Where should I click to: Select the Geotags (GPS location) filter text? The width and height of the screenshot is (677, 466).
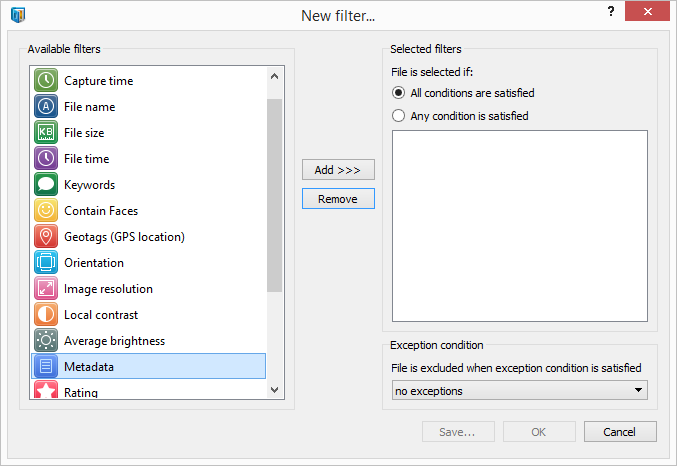pyautogui.click(x=124, y=237)
